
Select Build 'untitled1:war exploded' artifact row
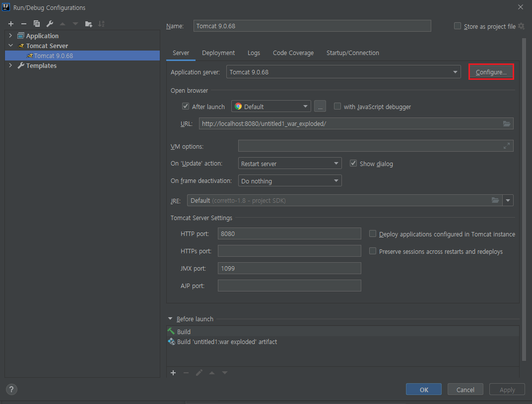click(x=343, y=342)
